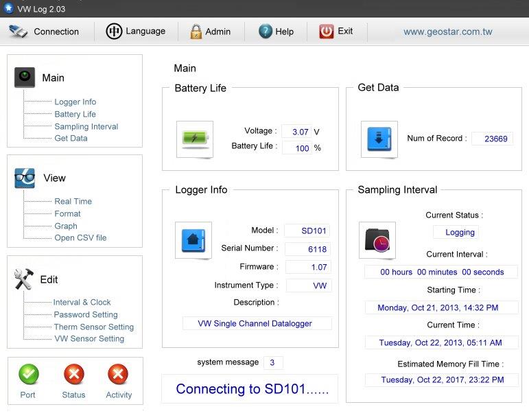Open VW Sensor Setting in Edit tree

[89, 338]
